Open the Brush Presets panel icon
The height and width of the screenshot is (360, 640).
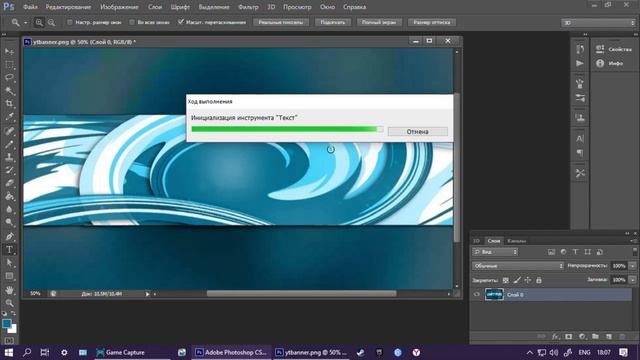pyautogui.click(x=580, y=84)
